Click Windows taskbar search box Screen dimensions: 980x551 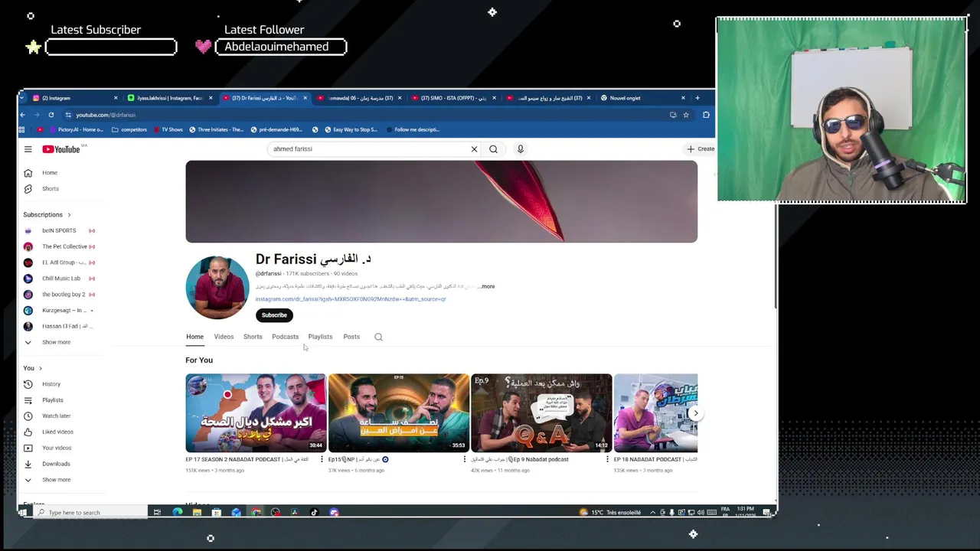tap(92, 513)
